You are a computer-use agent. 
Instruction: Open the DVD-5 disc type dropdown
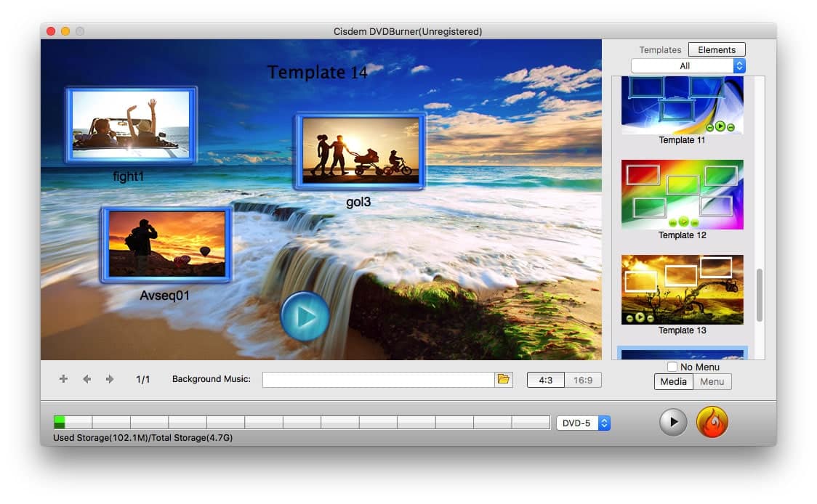[x=583, y=423]
